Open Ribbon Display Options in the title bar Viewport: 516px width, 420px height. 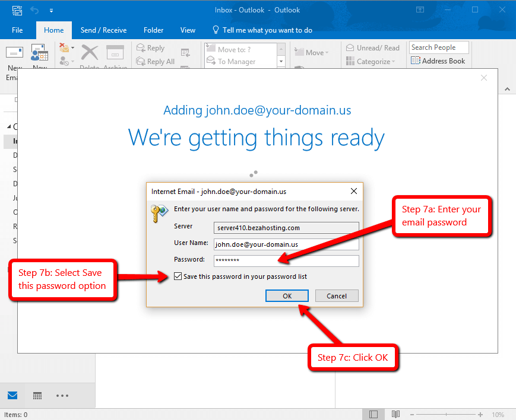click(x=420, y=10)
